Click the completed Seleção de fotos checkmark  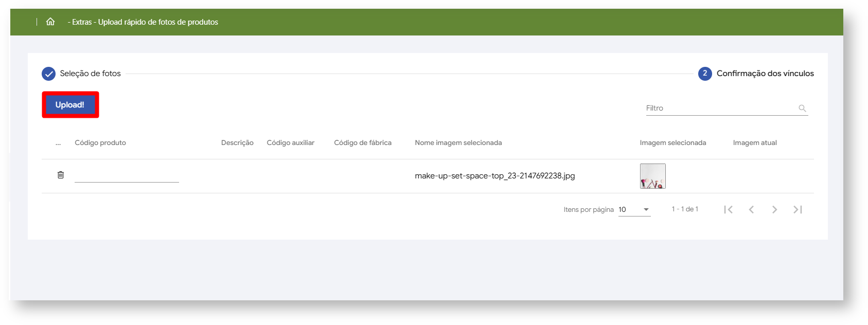(48, 74)
